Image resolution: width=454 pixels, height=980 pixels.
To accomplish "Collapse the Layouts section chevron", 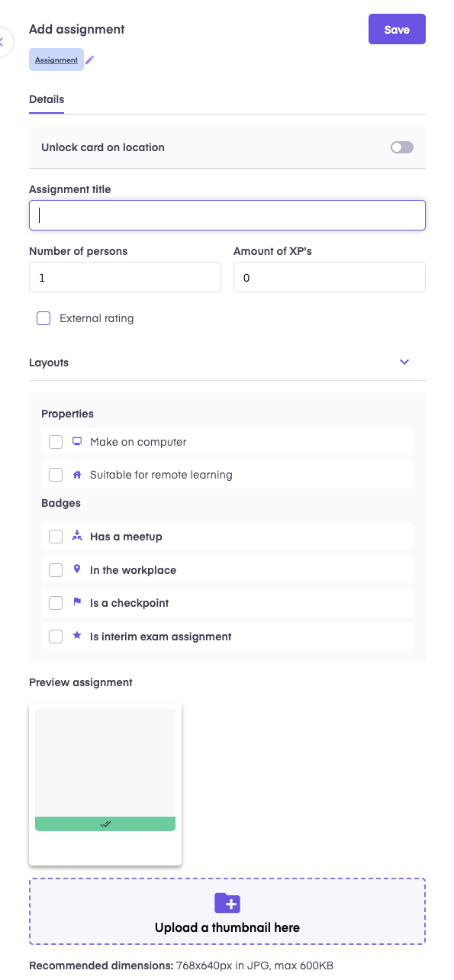I will click(404, 362).
